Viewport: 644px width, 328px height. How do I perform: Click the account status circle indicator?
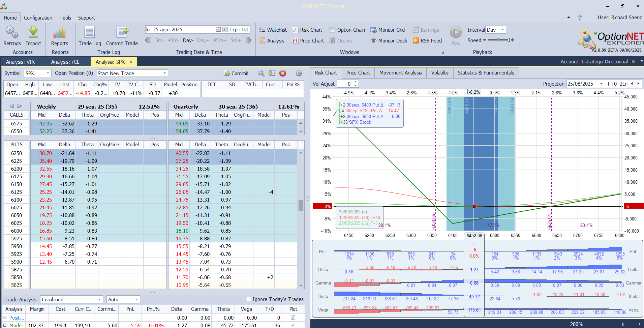[633, 62]
